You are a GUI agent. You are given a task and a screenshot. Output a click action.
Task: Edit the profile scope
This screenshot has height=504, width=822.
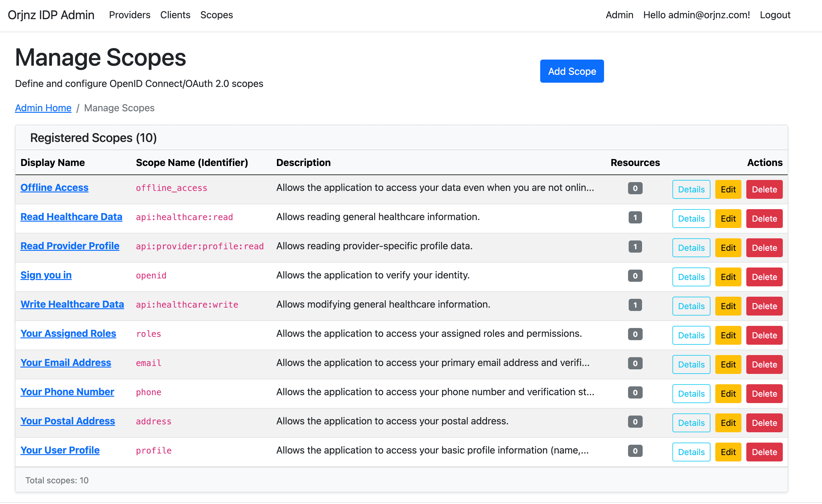click(728, 452)
